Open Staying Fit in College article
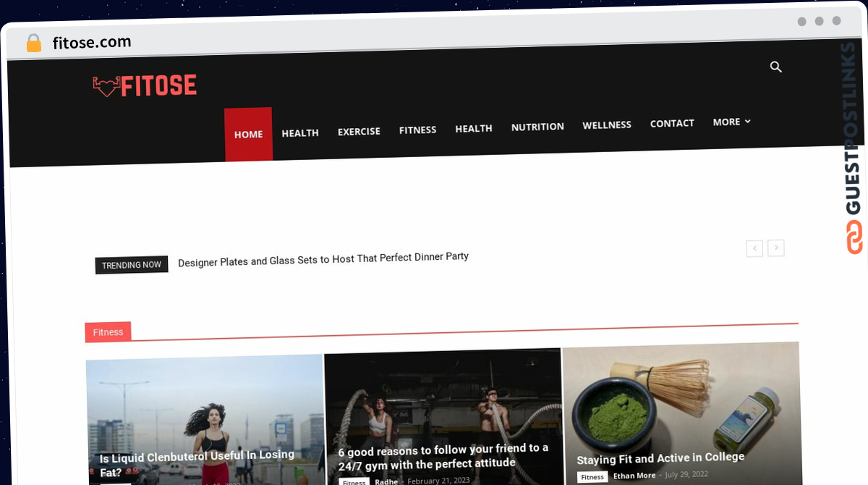 coord(660,458)
